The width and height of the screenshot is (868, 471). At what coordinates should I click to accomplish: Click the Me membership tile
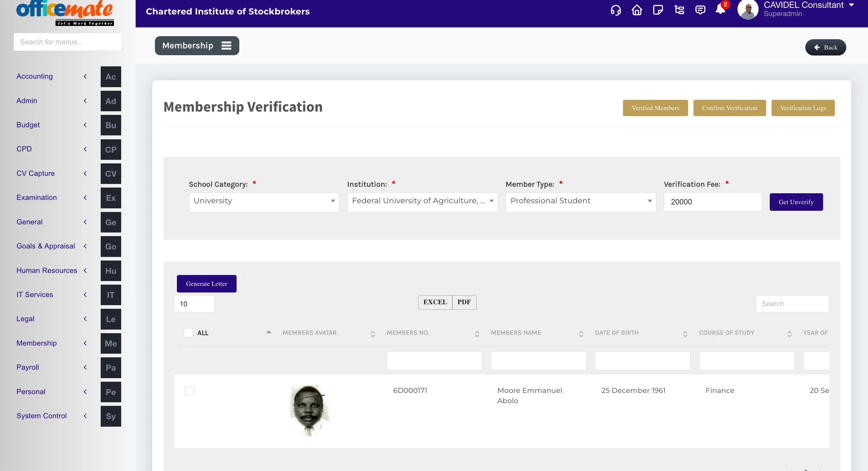click(111, 344)
